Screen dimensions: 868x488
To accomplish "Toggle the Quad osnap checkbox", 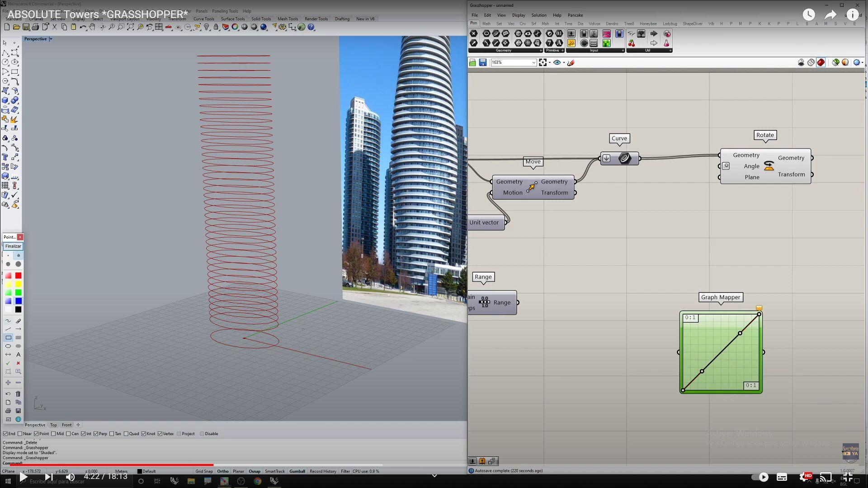I will click(126, 434).
